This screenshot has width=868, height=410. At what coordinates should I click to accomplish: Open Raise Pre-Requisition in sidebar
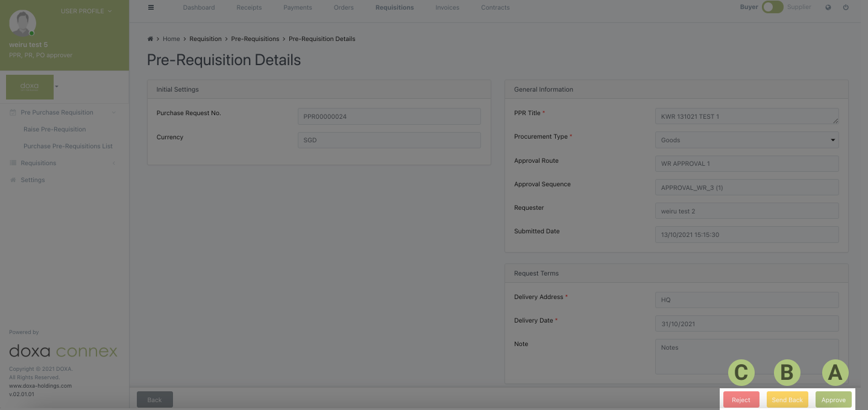point(55,129)
